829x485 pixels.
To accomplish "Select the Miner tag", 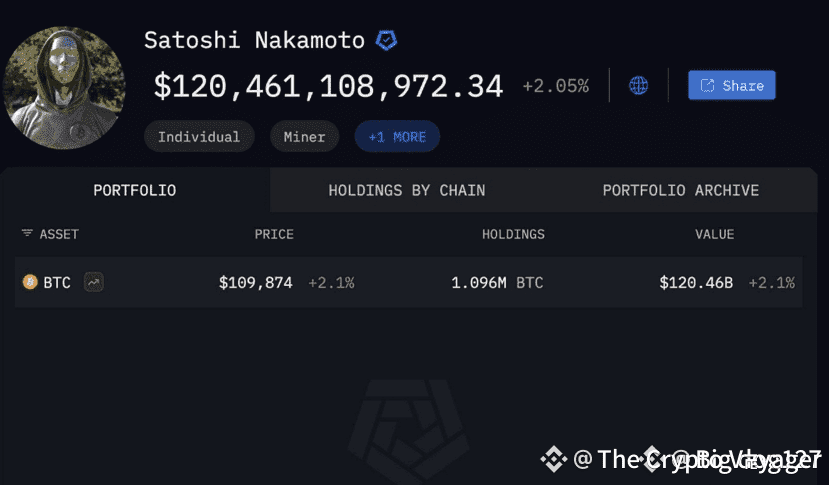I will pyautogui.click(x=304, y=137).
